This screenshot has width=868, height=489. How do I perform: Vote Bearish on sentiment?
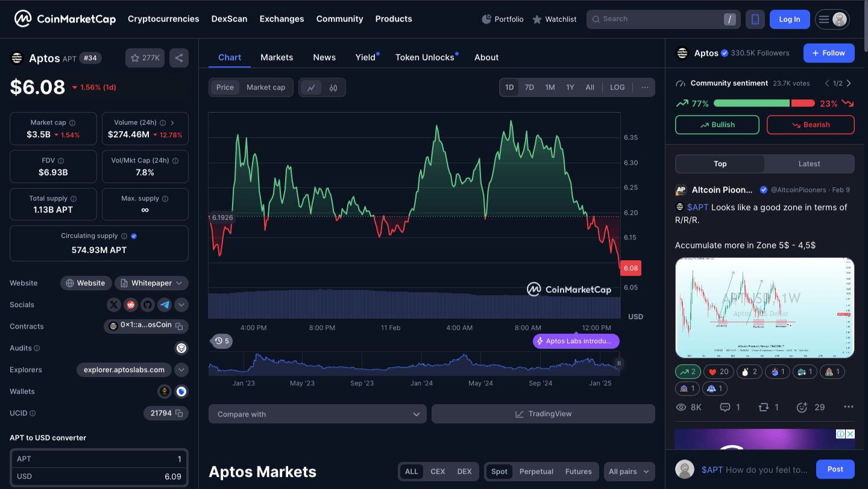pos(811,125)
